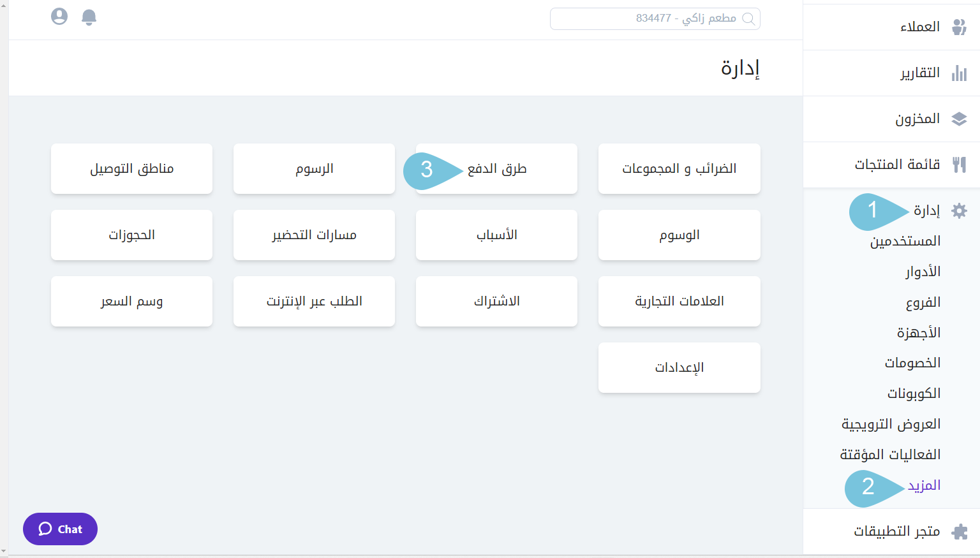Screen dimensions: 980x558
Task: Open the العلامات التجارية brands card
Action: (x=679, y=301)
